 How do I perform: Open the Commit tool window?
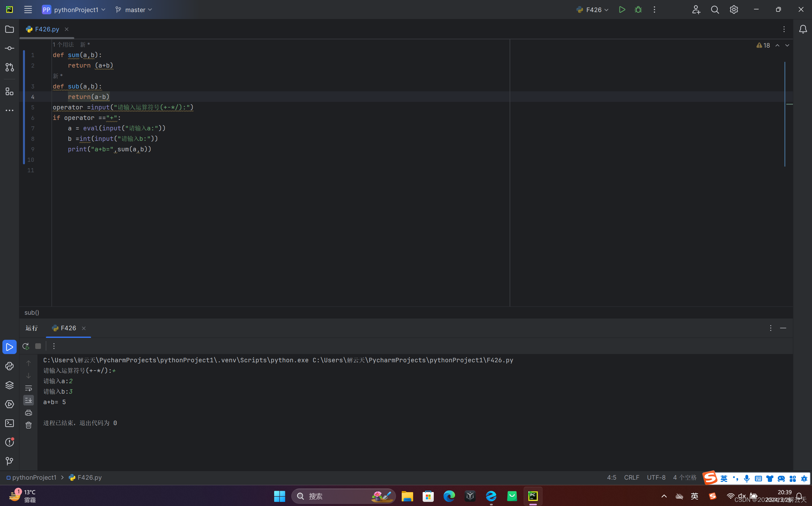tap(10, 48)
